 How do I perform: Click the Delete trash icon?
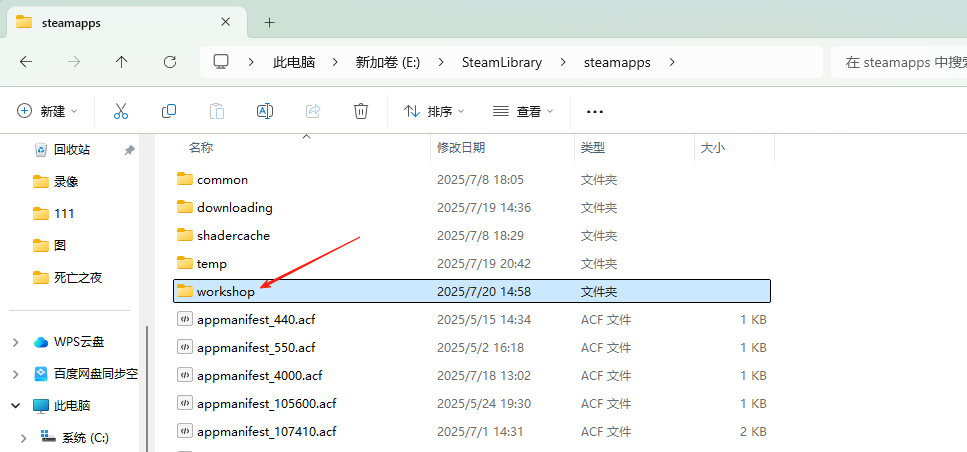tap(361, 111)
